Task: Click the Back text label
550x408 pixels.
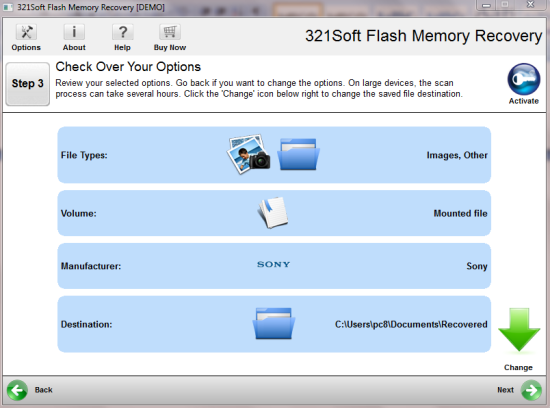Action: tap(43, 390)
